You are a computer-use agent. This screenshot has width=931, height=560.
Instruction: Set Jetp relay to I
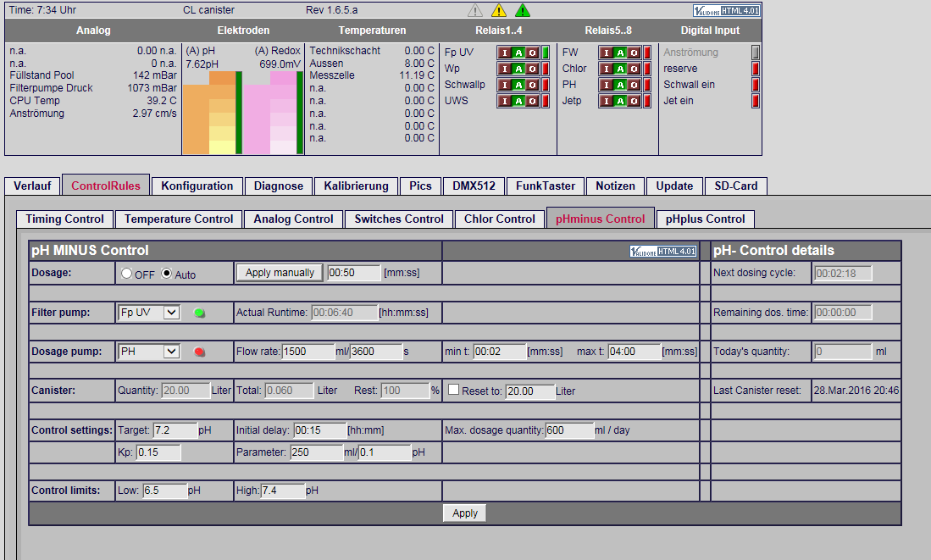point(607,101)
